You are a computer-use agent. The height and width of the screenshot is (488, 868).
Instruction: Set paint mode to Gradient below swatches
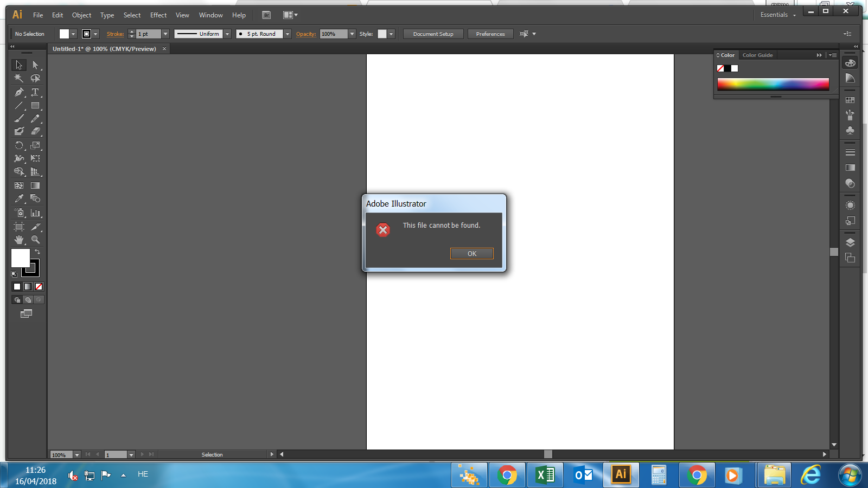(28, 287)
